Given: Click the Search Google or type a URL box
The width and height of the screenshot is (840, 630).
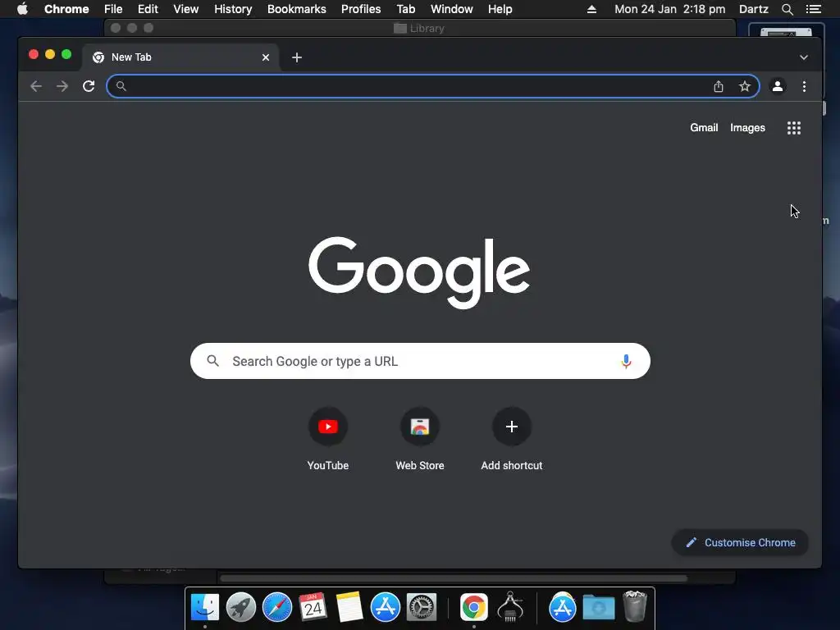Looking at the screenshot, I should click(x=420, y=361).
